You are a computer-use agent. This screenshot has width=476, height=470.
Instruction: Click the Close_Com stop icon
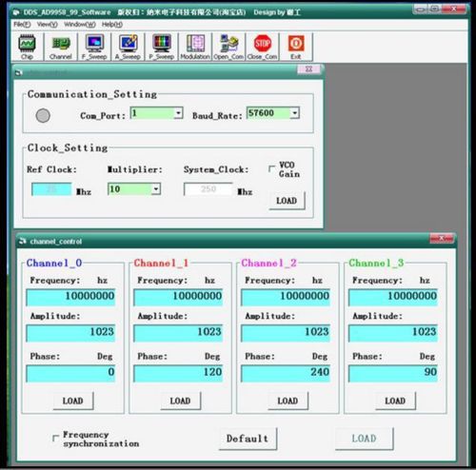[x=263, y=47]
